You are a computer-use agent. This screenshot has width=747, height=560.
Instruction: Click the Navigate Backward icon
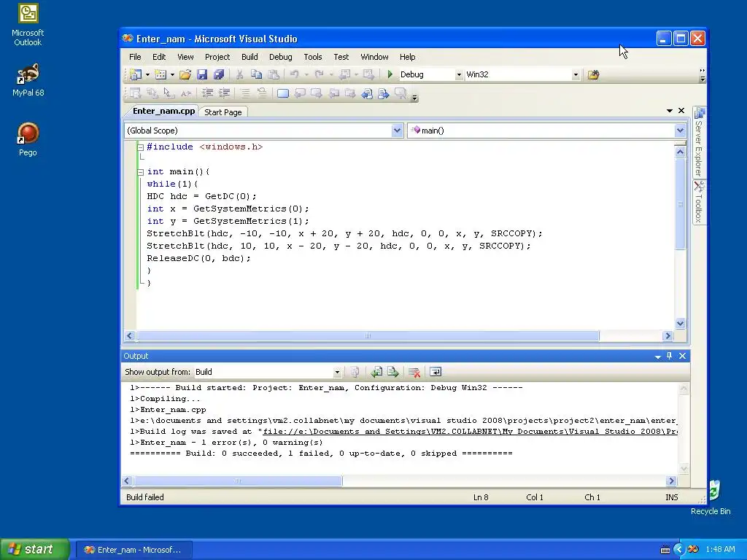coord(344,75)
